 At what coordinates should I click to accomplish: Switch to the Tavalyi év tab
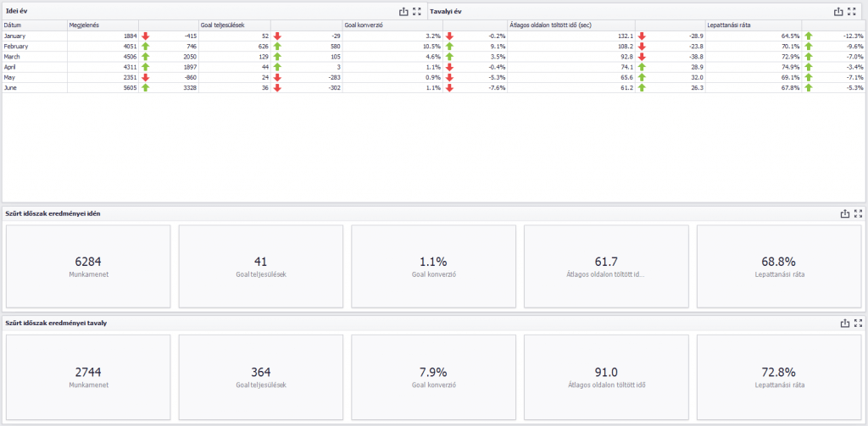click(x=445, y=11)
